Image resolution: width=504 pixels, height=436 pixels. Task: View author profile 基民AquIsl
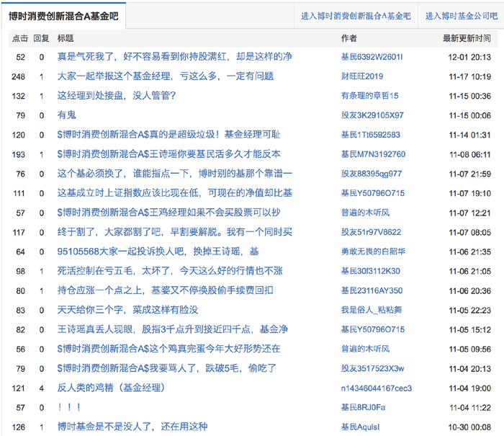[x=360, y=427]
